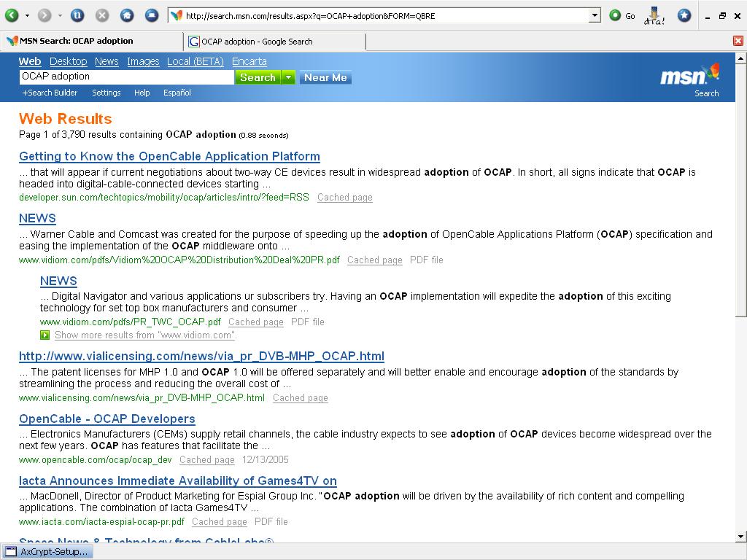Image resolution: width=747 pixels, height=560 pixels.
Task: Click the grey Forward navigation button
Action: (44, 16)
